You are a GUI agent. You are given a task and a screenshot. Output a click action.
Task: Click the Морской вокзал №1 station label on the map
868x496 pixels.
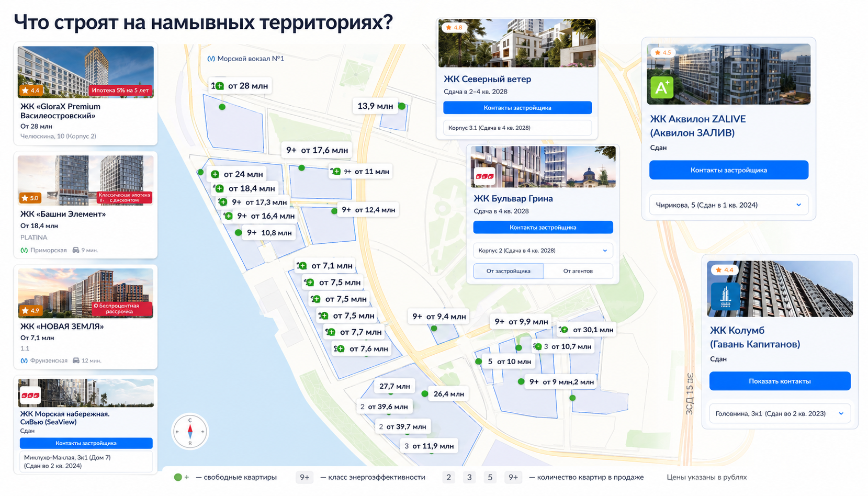pos(246,59)
